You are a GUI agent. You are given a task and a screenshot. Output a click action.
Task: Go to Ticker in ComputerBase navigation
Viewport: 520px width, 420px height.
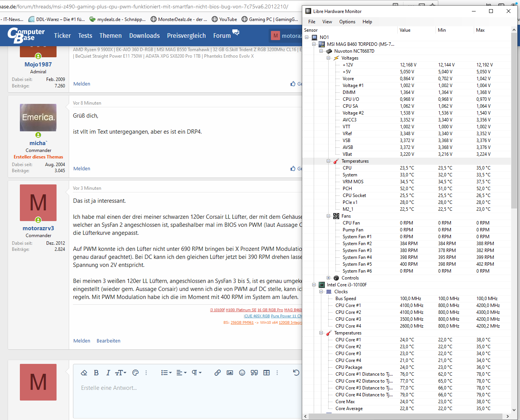click(x=62, y=36)
